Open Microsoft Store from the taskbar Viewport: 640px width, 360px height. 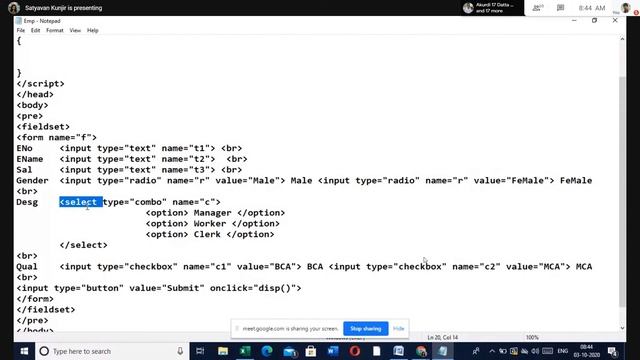[x=311, y=351]
